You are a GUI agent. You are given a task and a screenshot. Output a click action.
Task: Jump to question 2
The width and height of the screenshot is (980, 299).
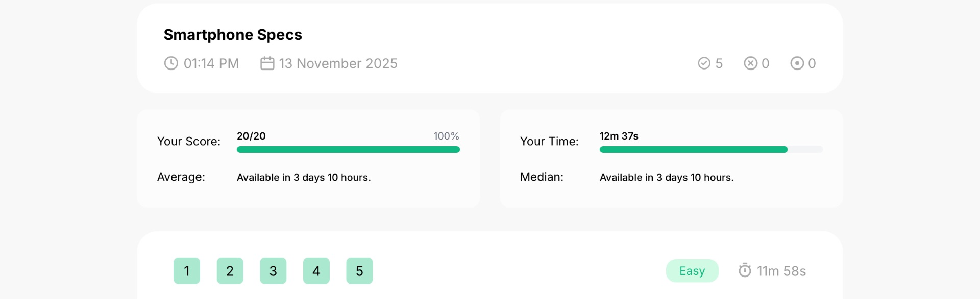(230, 271)
